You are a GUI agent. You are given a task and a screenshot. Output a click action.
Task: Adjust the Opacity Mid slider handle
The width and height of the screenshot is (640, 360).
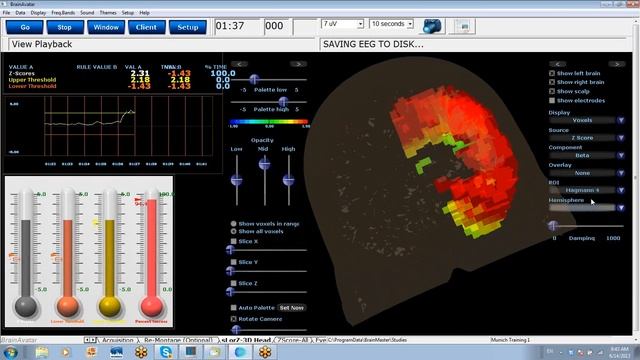coord(264,164)
